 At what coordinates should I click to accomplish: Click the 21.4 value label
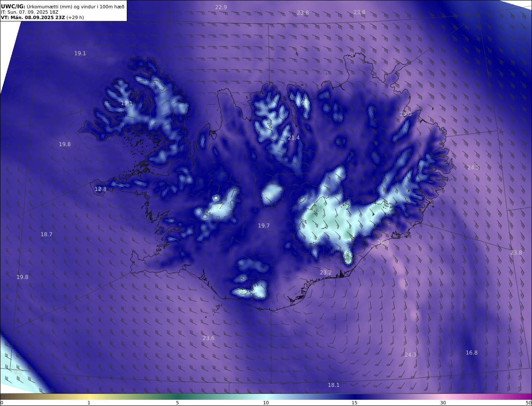coord(294,138)
